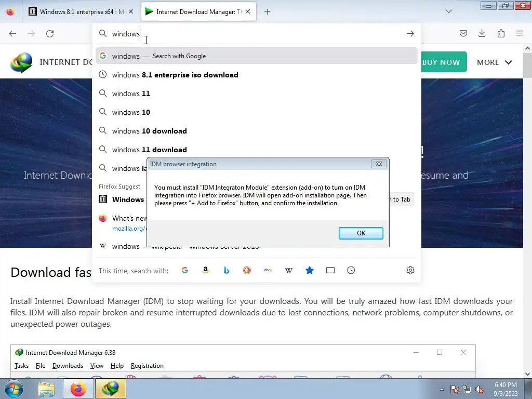
Task: Open search settings gear icon
Action: pyautogui.click(x=410, y=270)
